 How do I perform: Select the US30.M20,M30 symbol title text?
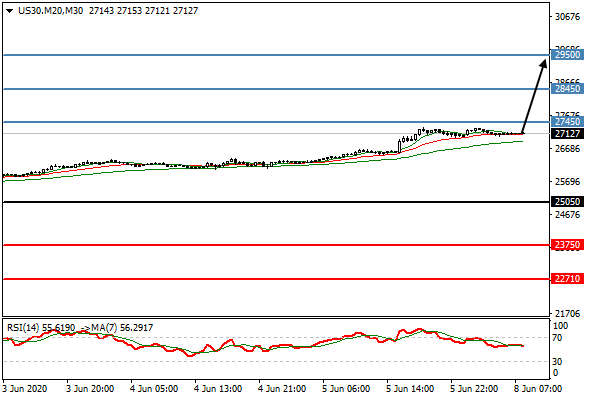tap(50, 11)
